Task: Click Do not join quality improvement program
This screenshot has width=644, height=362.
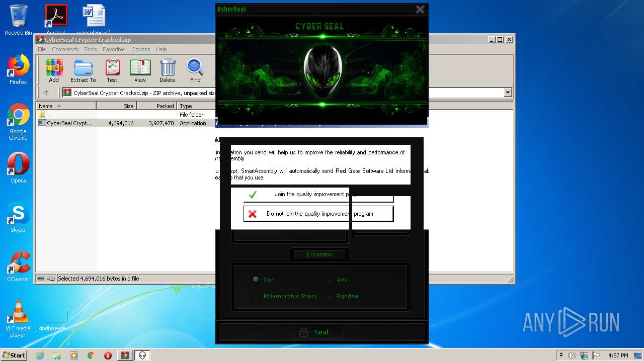Action: tap(318, 214)
